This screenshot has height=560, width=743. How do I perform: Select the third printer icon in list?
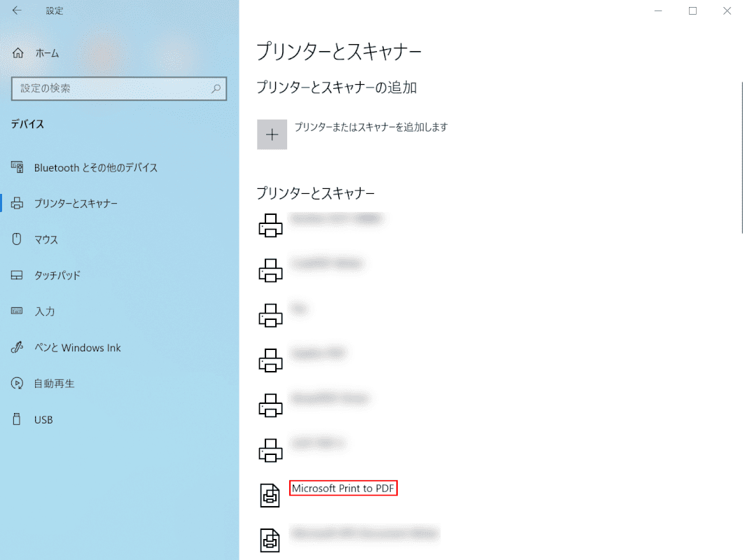point(270,315)
